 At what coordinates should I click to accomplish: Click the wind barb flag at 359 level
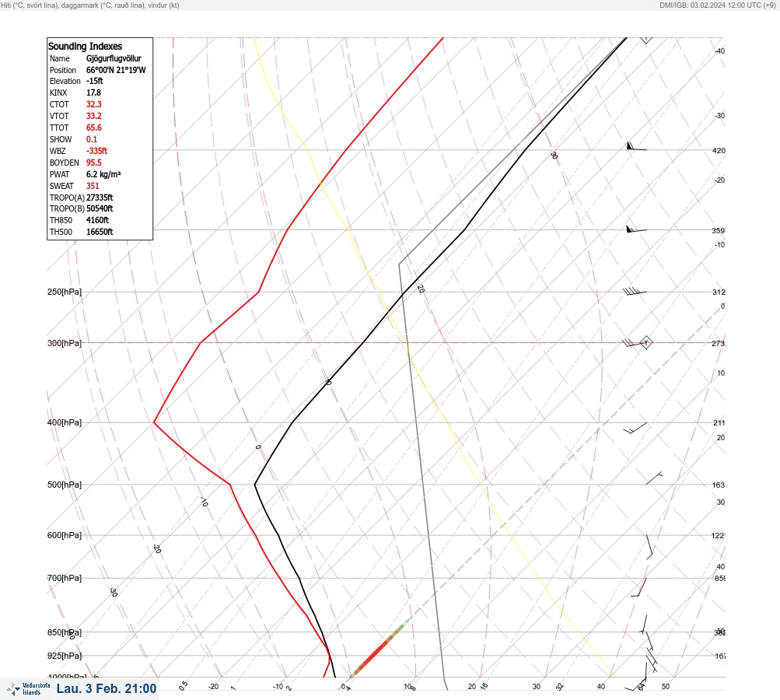click(x=636, y=229)
